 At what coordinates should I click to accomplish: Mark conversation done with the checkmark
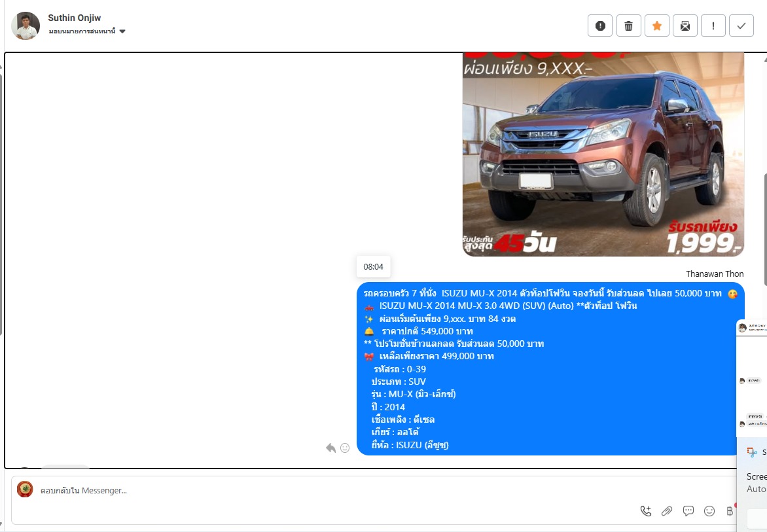click(741, 26)
